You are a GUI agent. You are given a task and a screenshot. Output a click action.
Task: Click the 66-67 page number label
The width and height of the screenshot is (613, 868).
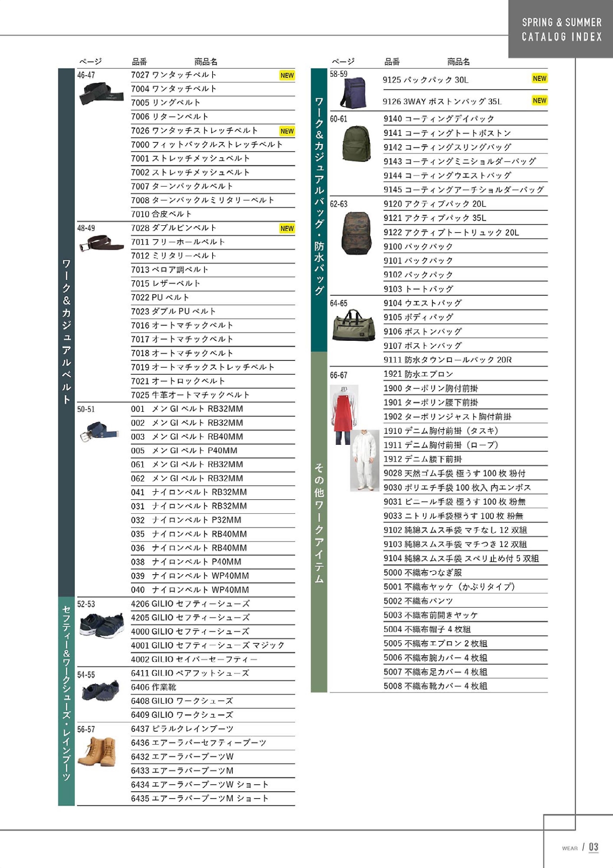pyautogui.click(x=339, y=375)
